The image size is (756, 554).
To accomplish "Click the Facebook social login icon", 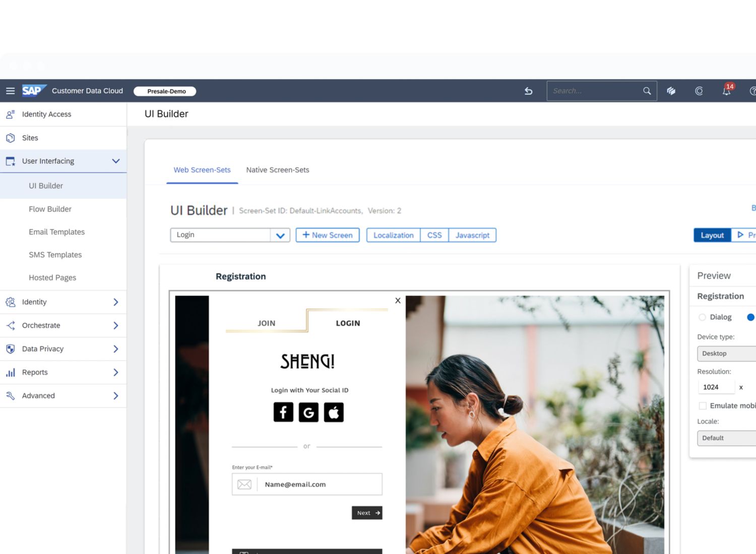I will (x=283, y=412).
